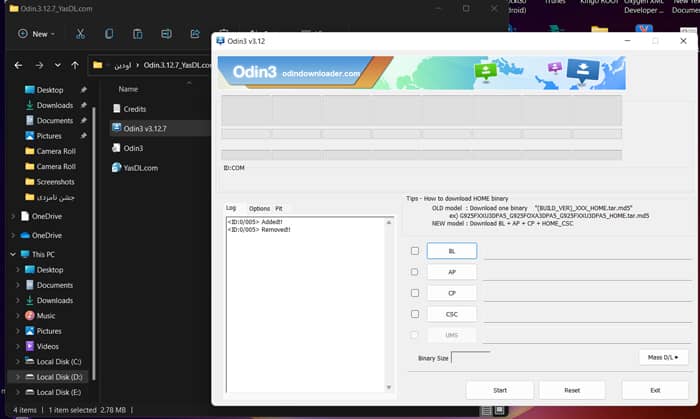Open Music folder under This PC
This screenshot has width=700, height=419.
click(46, 316)
